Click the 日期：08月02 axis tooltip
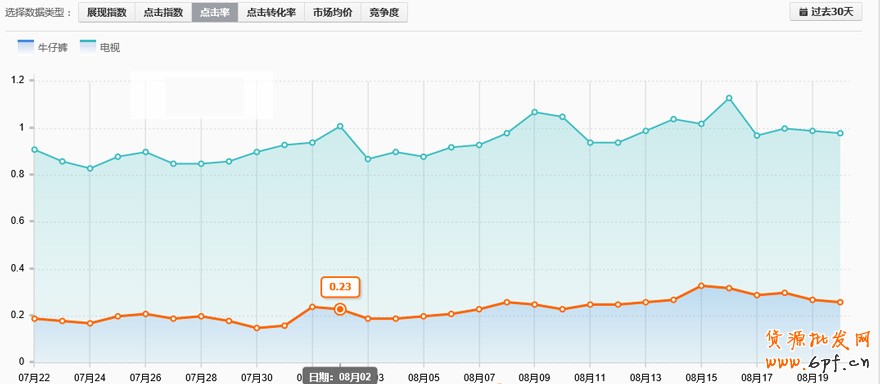 click(x=340, y=377)
